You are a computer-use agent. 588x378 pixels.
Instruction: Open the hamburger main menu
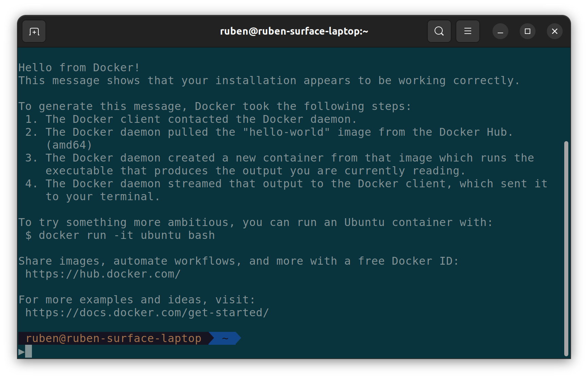[467, 32]
